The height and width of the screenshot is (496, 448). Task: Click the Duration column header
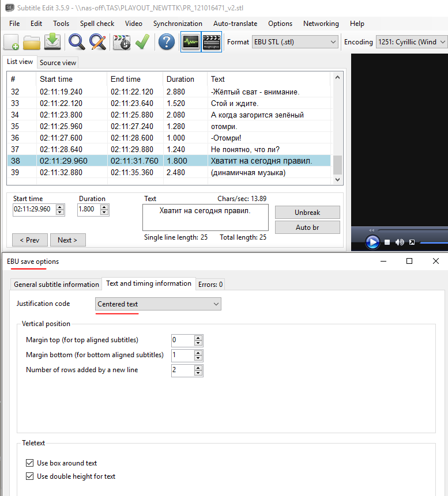(185, 79)
